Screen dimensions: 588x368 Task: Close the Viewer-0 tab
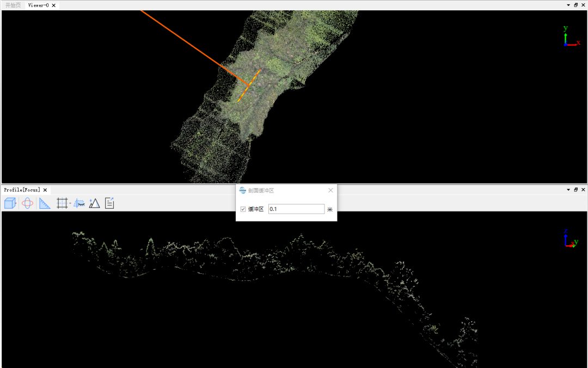point(53,5)
